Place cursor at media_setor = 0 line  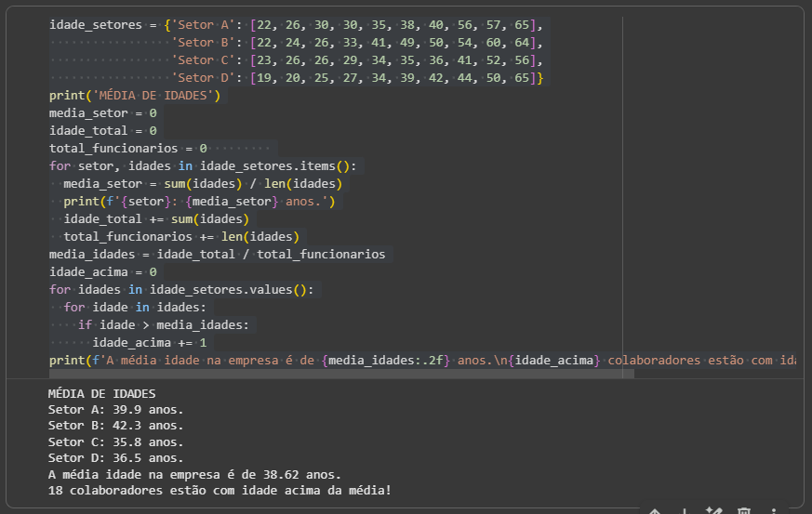102,113
